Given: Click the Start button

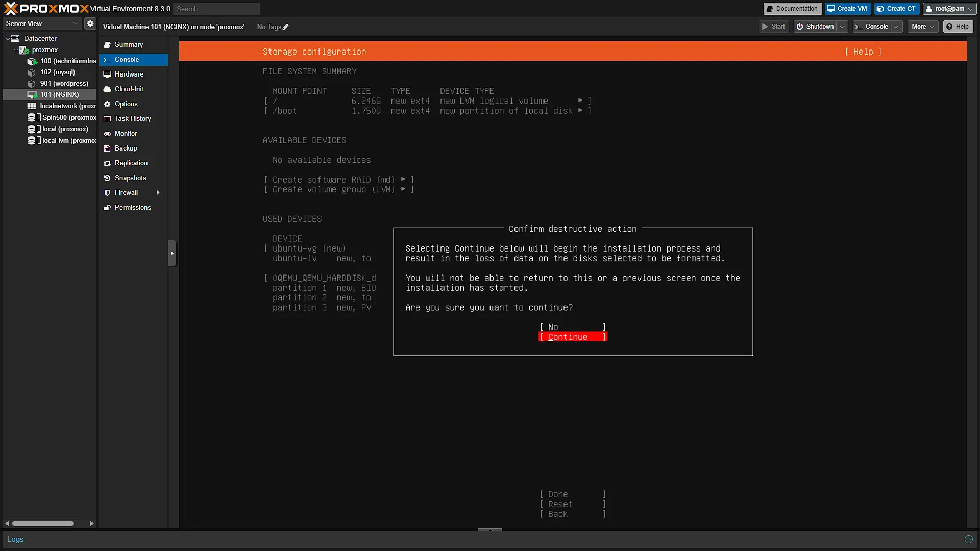Looking at the screenshot, I should pyautogui.click(x=774, y=27).
